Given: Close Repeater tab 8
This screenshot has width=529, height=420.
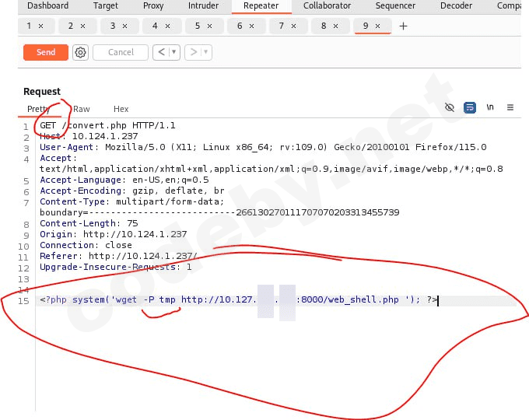Looking at the screenshot, I should pyautogui.click(x=336, y=26).
